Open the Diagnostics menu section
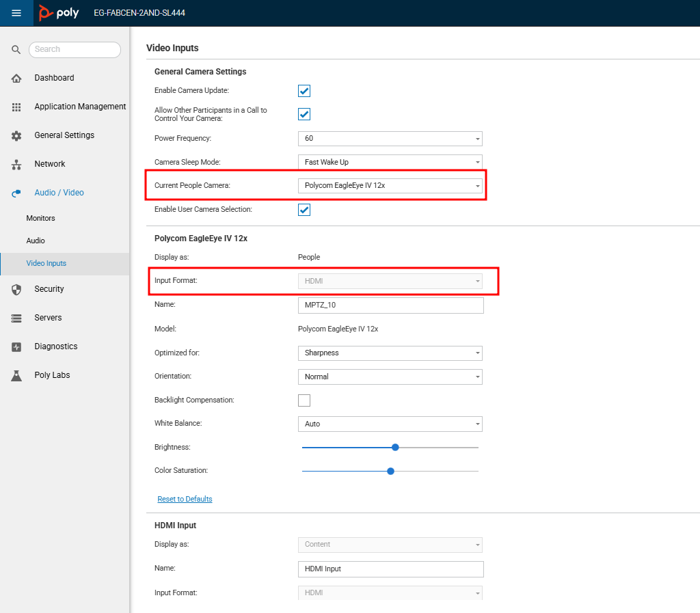Viewport: 700px width, 613px height. (x=56, y=346)
